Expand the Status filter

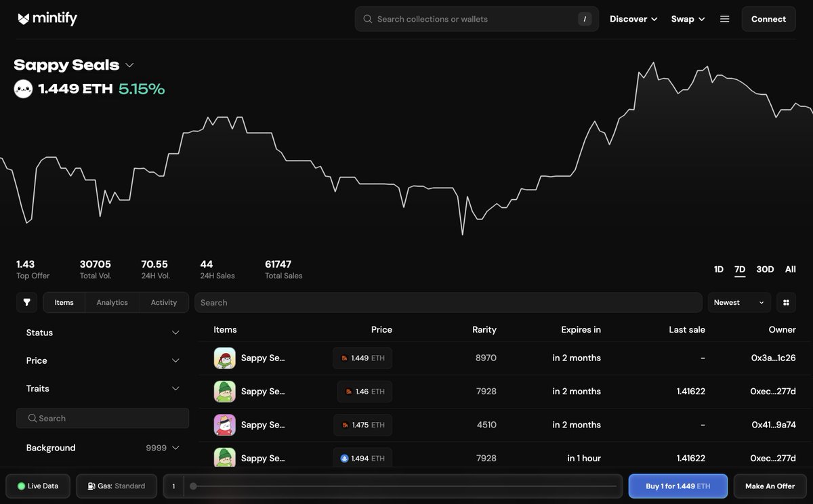tap(103, 333)
